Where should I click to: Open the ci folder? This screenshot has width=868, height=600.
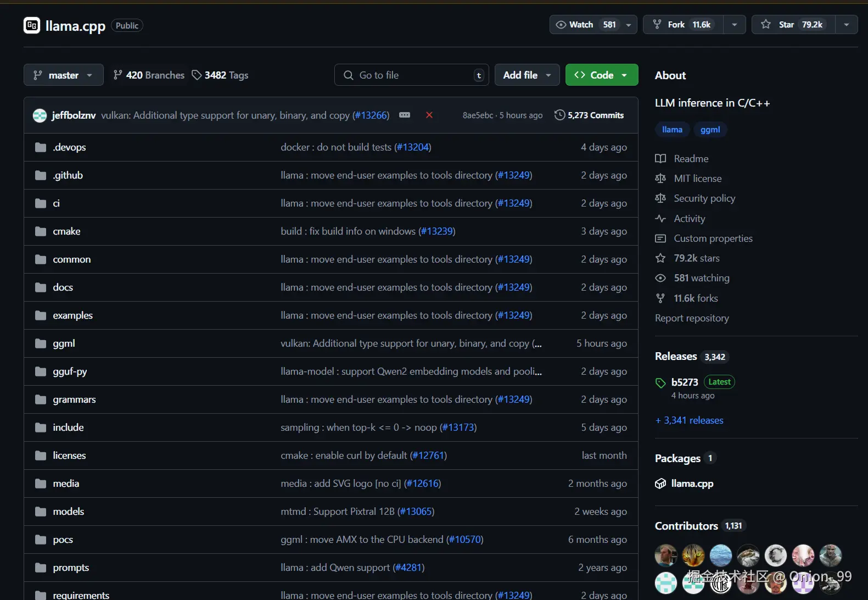56,203
